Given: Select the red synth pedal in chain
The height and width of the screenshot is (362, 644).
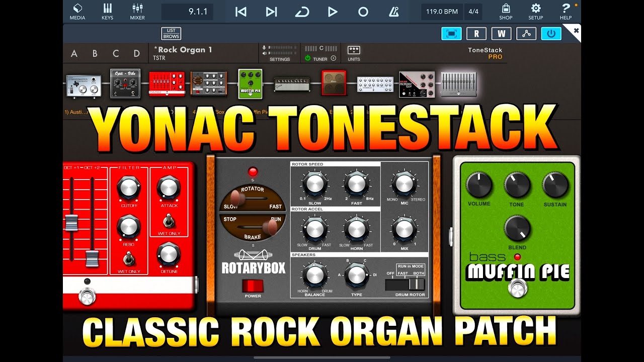Looking at the screenshot, I should [x=167, y=84].
